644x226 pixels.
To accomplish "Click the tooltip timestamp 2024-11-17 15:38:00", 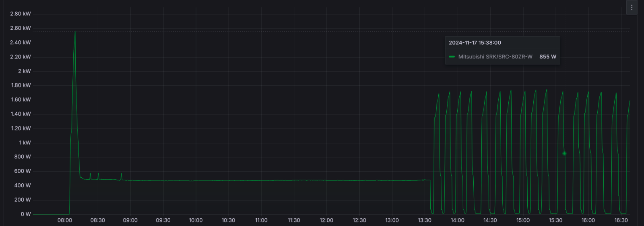I will point(475,43).
